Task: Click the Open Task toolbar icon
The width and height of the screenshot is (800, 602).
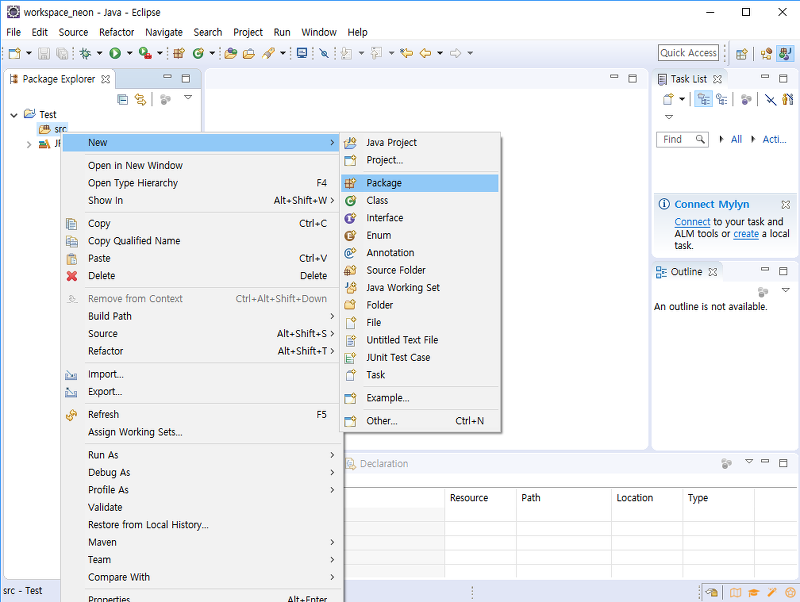Action: [249, 53]
